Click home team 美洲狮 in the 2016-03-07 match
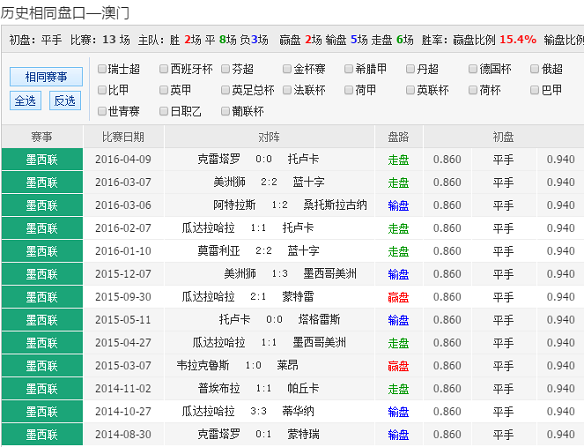584x447 pixels. coord(229,182)
